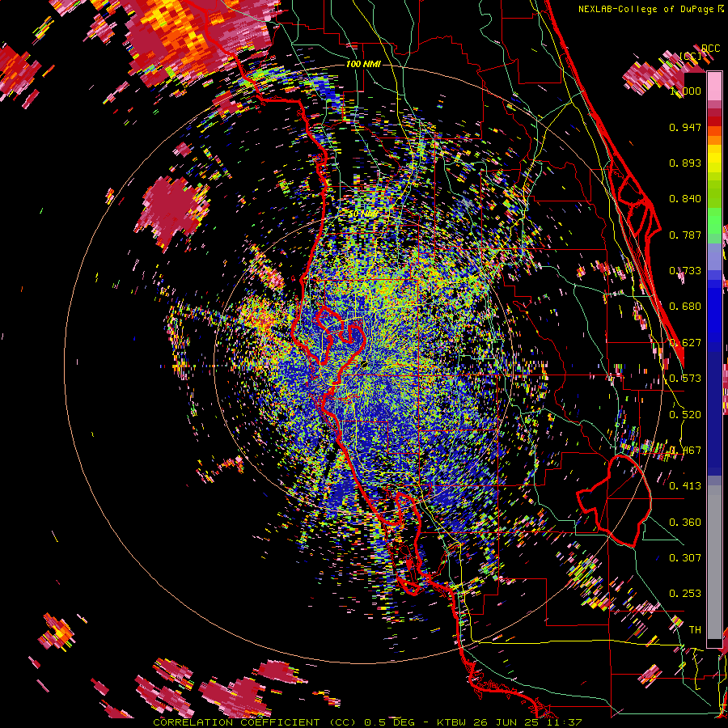
Task: Select the 0.520 legend value
Action: tap(685, 415)
